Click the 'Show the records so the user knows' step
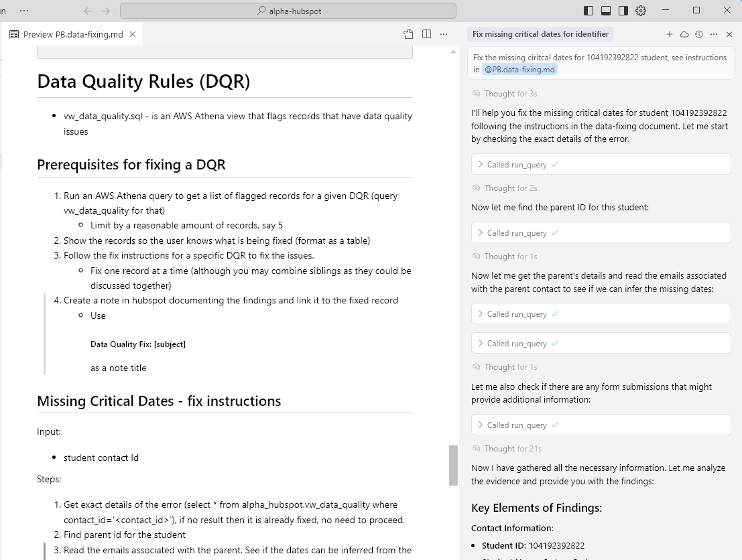The image size is (742, 560). (x=217, y=240)
